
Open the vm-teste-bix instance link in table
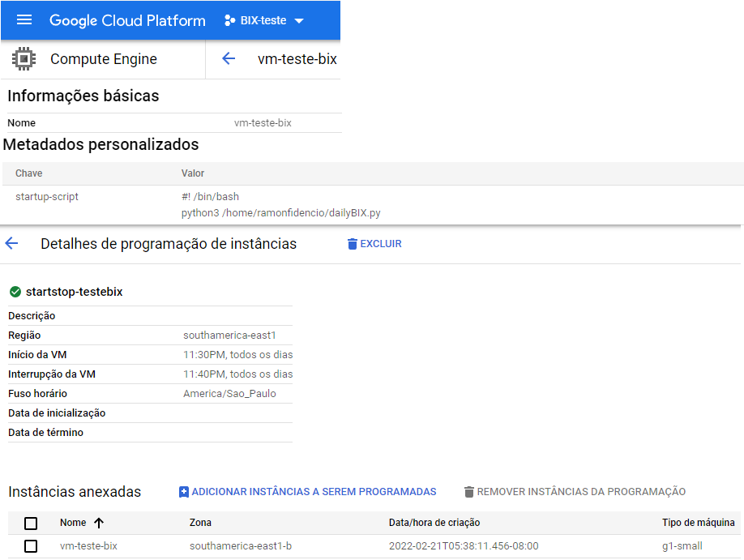[88, 546]
